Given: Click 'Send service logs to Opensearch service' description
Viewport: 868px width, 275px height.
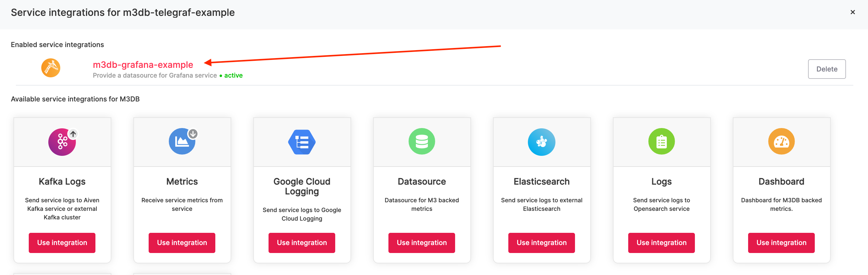Looking at the screenshot, I should (x=662, y=204).
